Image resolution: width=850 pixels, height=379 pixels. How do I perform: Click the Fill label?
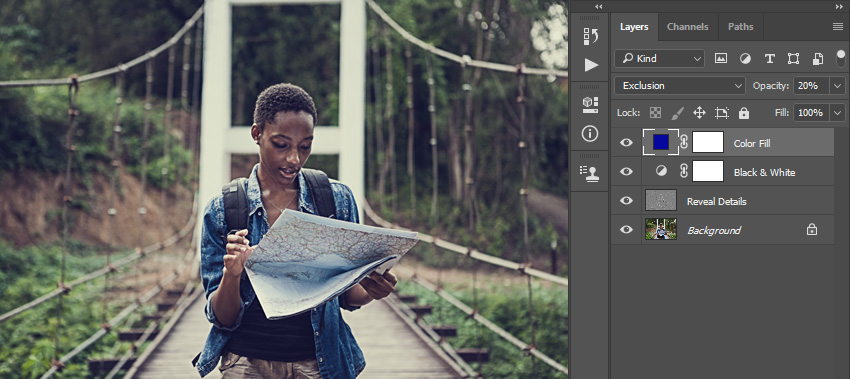coord(782,113)
